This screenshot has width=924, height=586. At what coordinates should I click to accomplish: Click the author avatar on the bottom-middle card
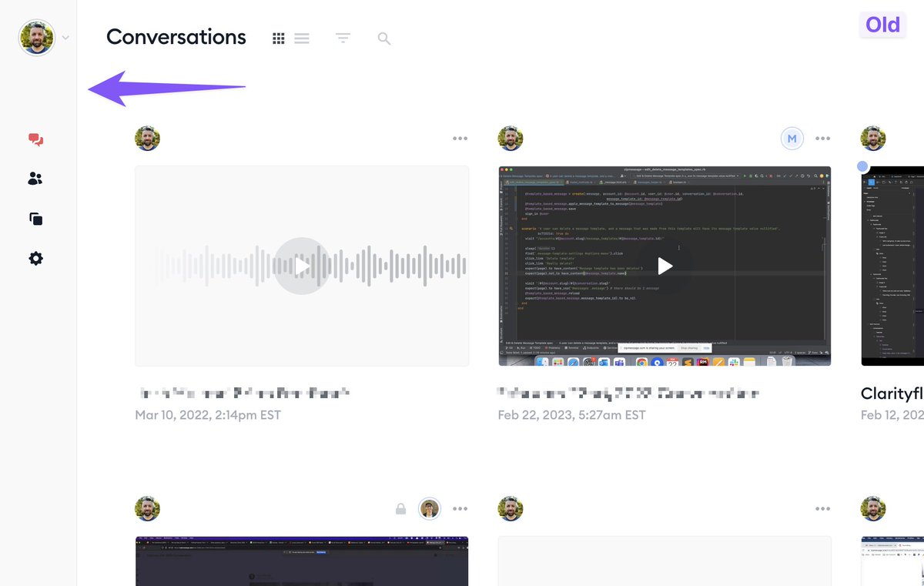click(511, 508)
